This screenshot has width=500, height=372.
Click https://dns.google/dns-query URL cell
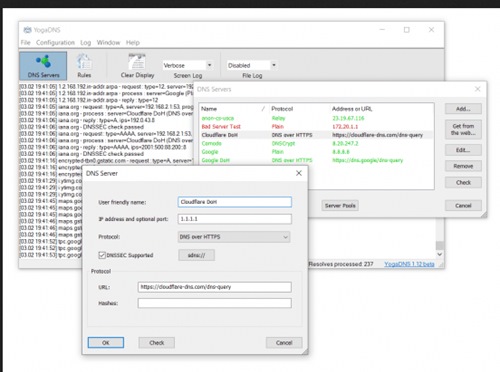367,160
